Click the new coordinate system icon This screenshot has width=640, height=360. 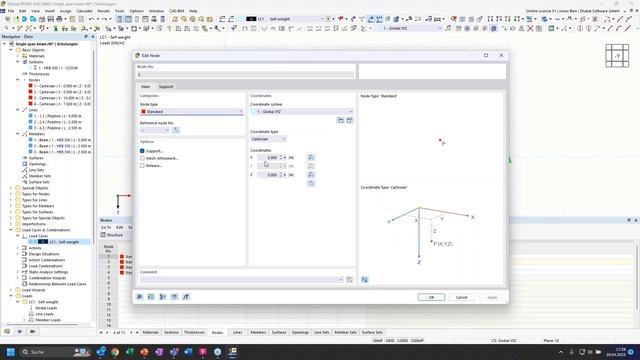tap(340, 120)
